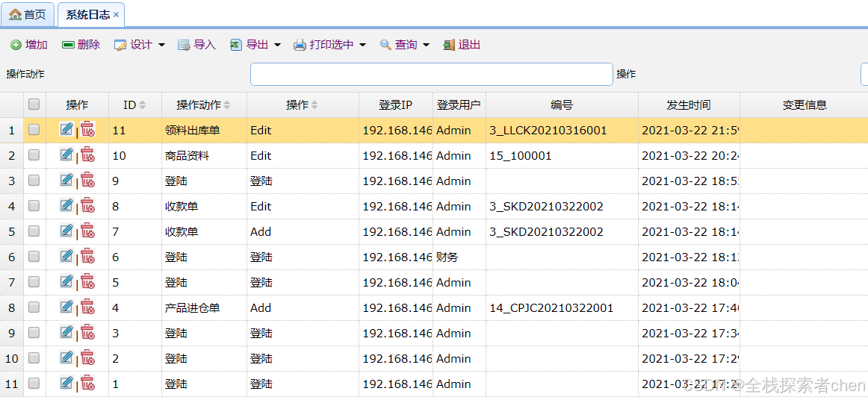Click the green 增加 add icon
The width and height of the screenshot is (868, 400).
tap(16, 46)
